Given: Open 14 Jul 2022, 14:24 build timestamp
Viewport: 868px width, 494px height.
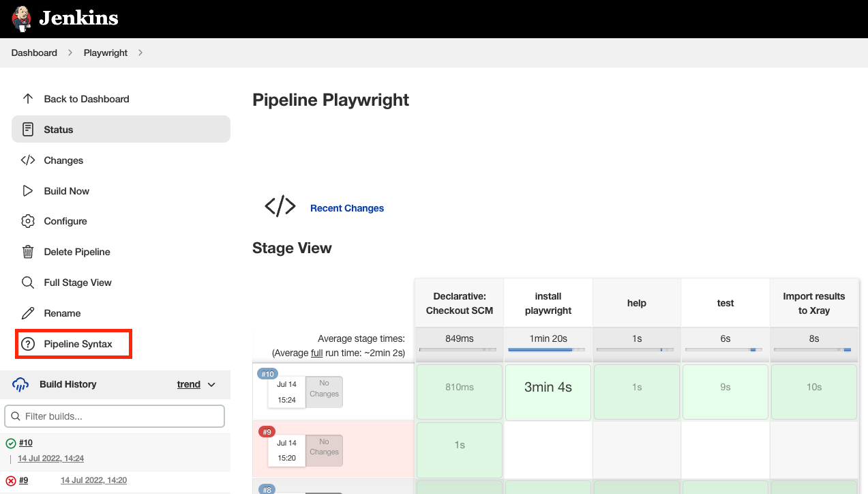Looking at the screenshot, I should 51,459.
